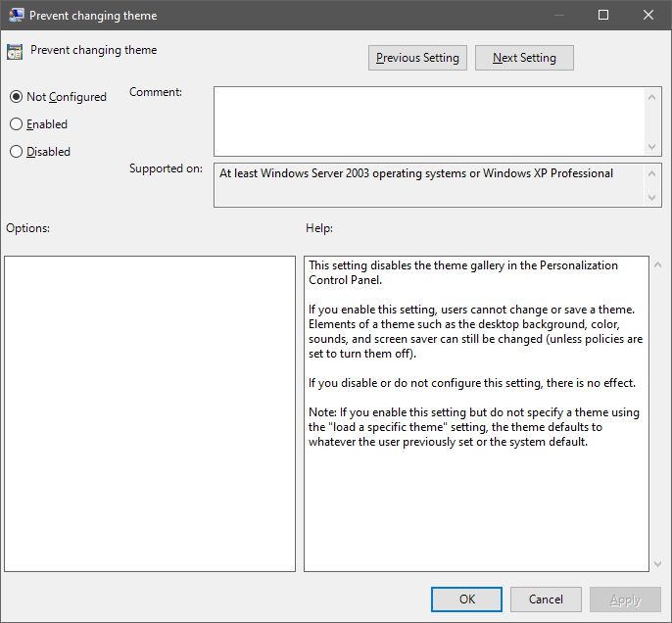Viewport: 672px width, 623px height.
Task: Maximize the Prevent changing theme window
Action: [x=603, y=16]
